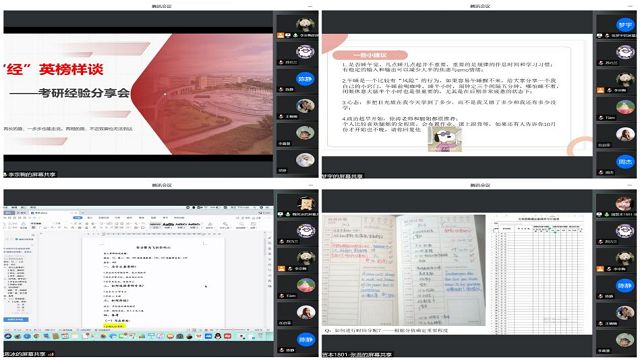
Task: Click the Q: 如何进行时间分配 caption line
Action: pyautogui.click(x=386, y=330)
